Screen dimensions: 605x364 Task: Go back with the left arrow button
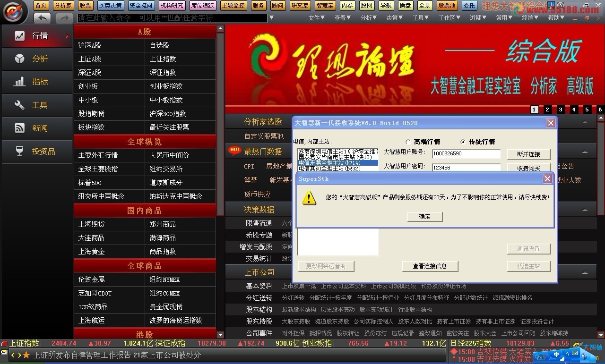click(x=42, y=18)
